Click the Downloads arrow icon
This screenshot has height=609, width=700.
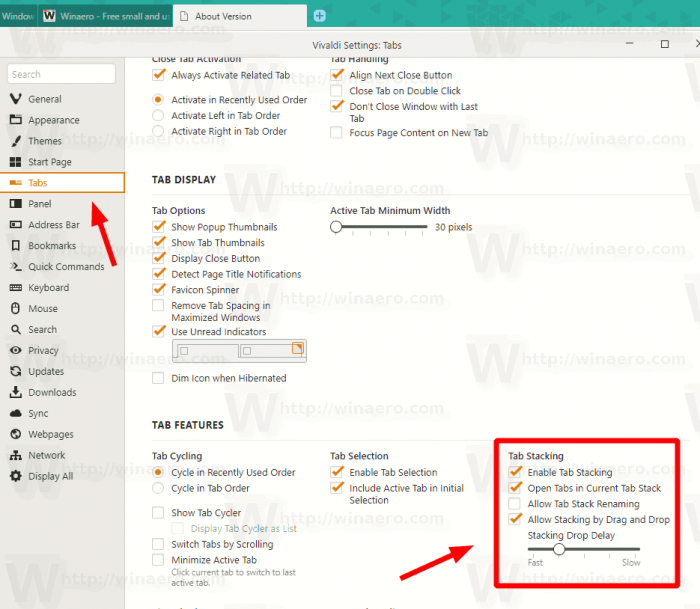pos(16,392)
